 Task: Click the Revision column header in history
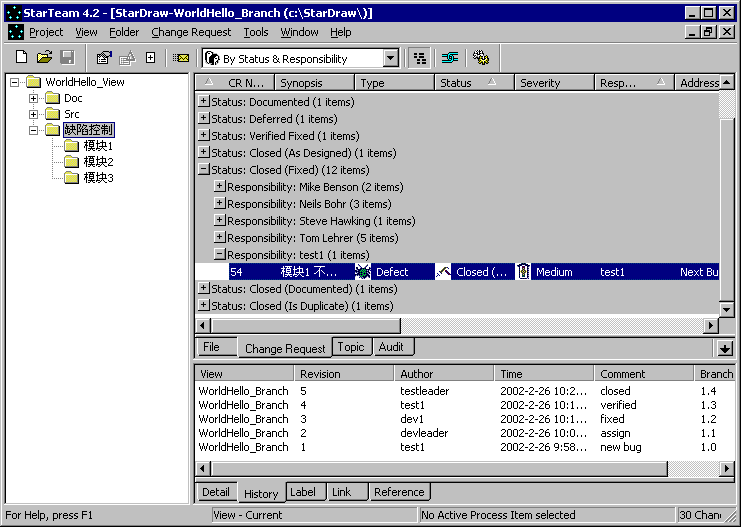[344, 374]
